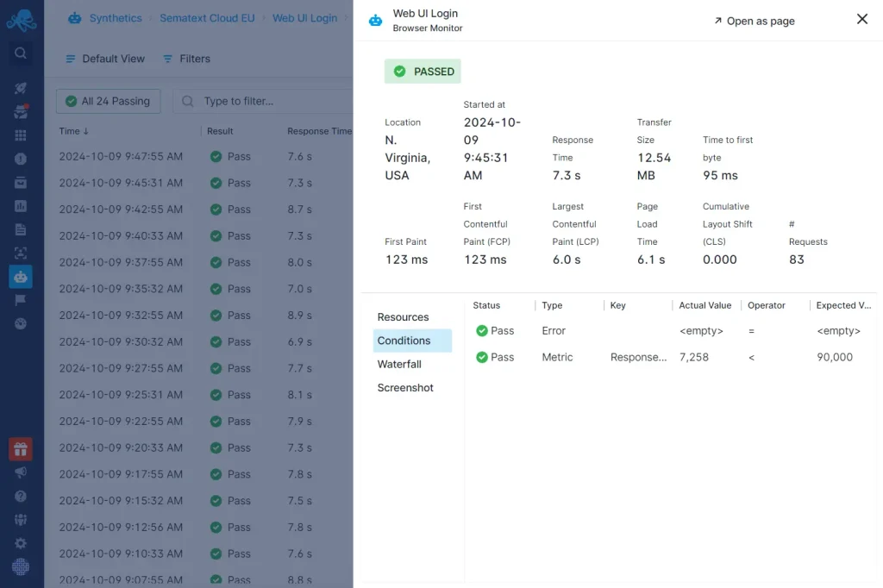Image resolution: width=883 pixels, height=588 pixels.
Task: Open the rocket icon in sidebar
Action: coord(21,88)
